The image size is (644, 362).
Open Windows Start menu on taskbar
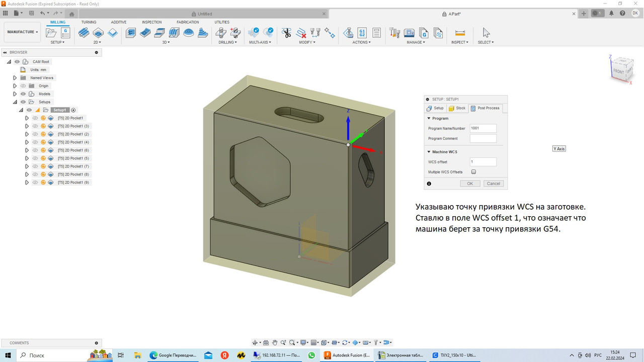click(x=8, y=355)
